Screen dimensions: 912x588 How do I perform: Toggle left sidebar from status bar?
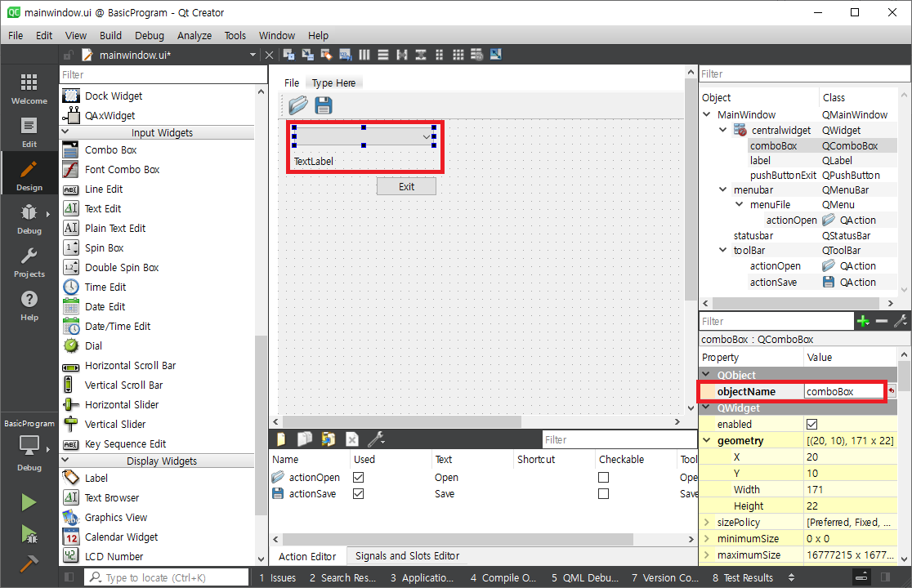[69, 577]
